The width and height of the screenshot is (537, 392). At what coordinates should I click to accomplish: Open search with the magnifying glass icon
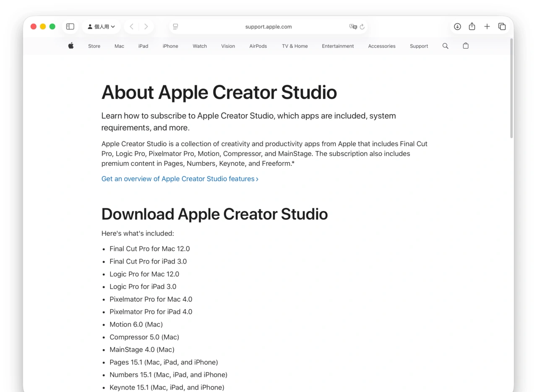point(445,46)
